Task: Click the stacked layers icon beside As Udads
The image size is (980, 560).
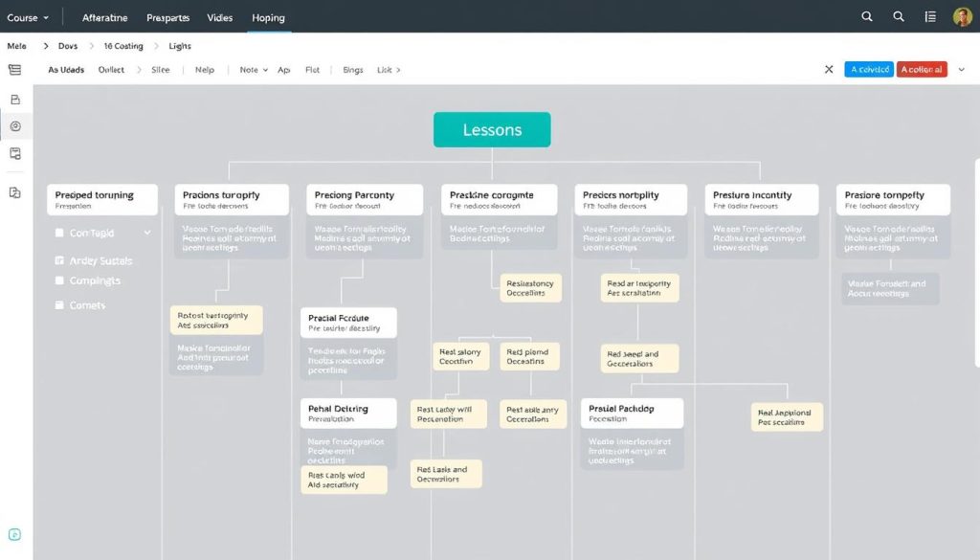Action: click(x=13, y=70)
